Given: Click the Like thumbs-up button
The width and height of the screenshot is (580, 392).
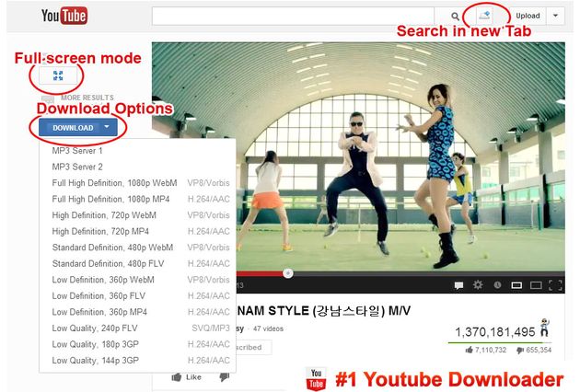Looking at the screenshot, I should (186, 377).
